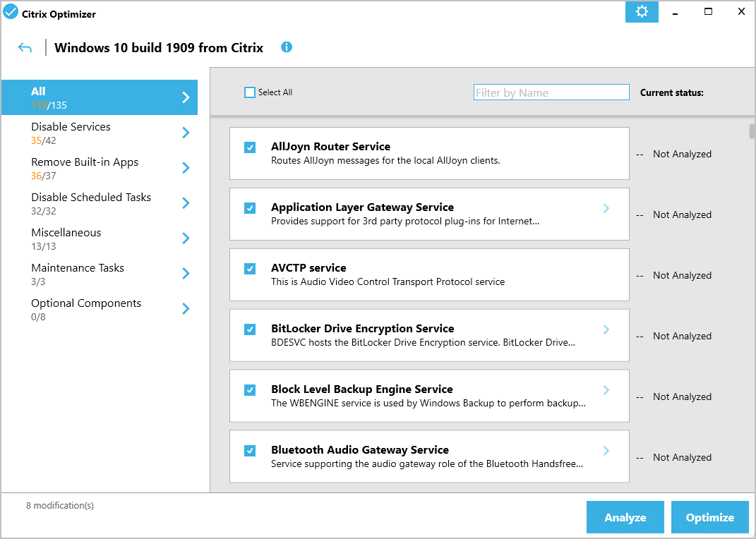The image size is (756, 539).
Task: Expand Bluetooth Audio Gateway Service details
Action: point(606,451)
